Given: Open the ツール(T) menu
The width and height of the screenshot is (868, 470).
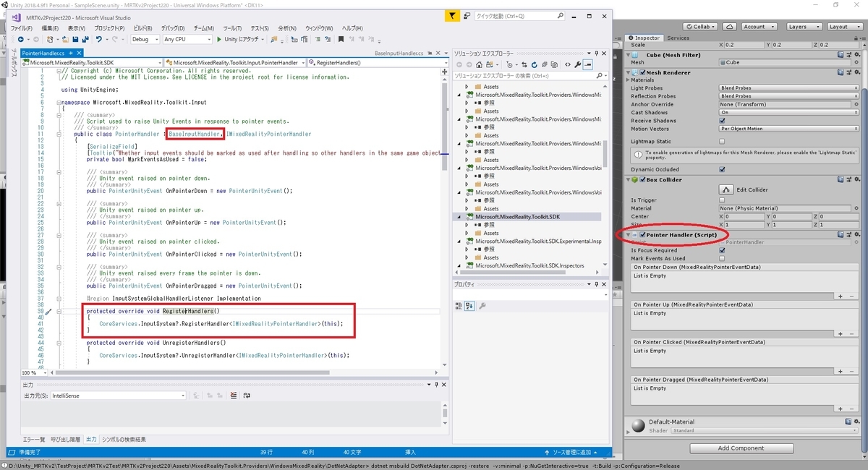Looking at the screenshot, I should click(232, 27).
